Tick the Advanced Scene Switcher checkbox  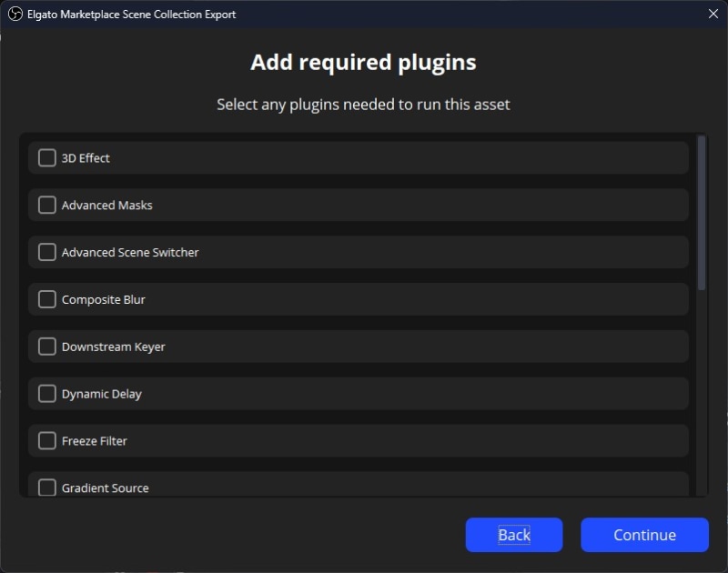[47, 252]
